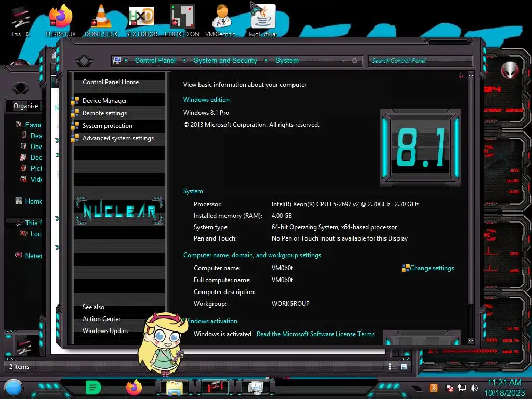Click scrollbar down arrow in System window

(471, 341)
